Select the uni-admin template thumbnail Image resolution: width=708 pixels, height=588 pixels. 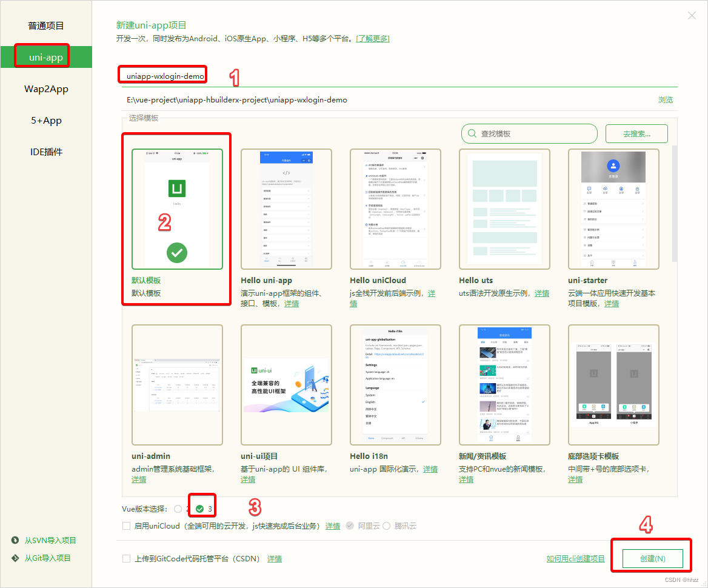[176, 385]
